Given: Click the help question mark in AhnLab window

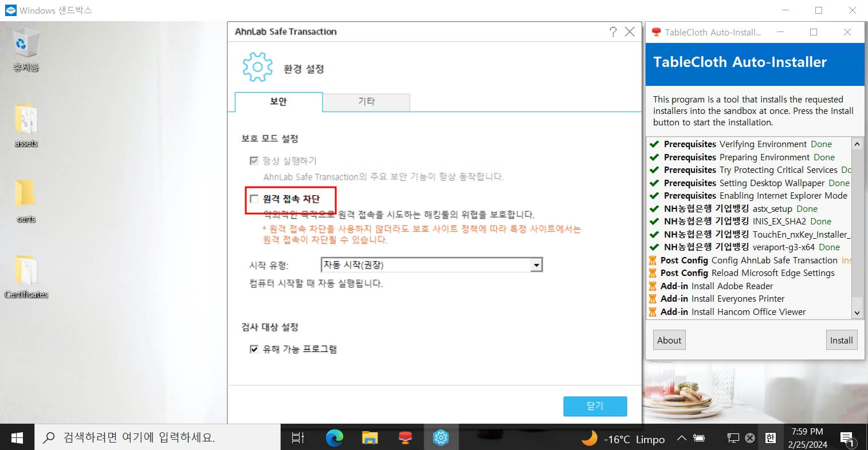Looking at the screenshot, I should [613, 32].
